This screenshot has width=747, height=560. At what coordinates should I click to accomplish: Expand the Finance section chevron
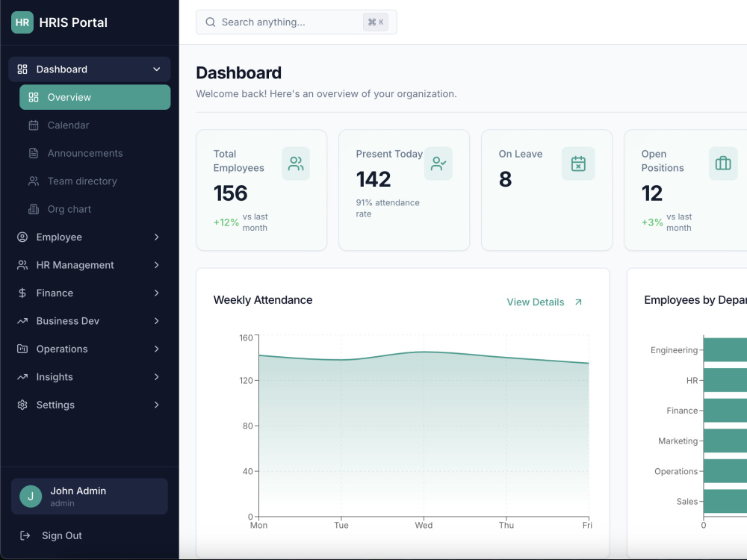[x=156, y=293]
